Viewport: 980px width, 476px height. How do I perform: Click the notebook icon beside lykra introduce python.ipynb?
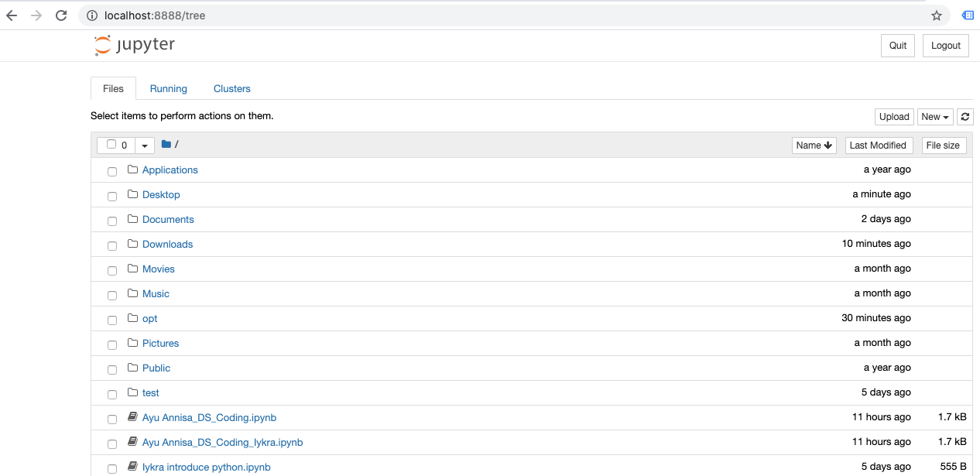[132, 466]
